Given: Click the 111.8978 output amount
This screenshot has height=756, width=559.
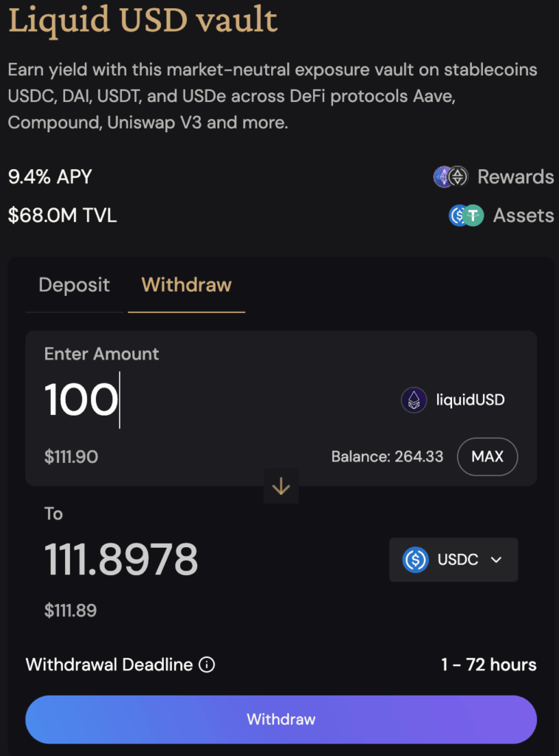Looking at the screenshot, I should click(121, 559).
